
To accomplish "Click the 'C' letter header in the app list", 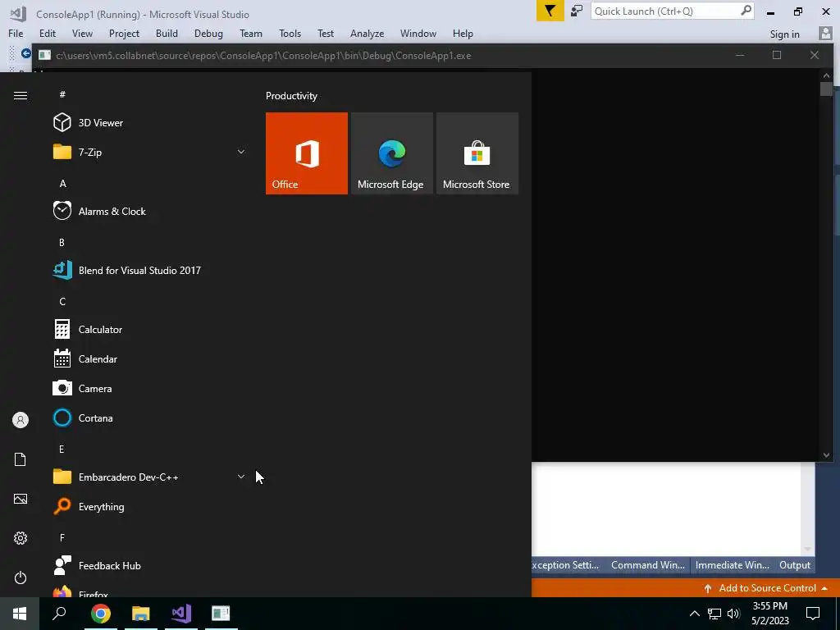I will click(62, 301).
